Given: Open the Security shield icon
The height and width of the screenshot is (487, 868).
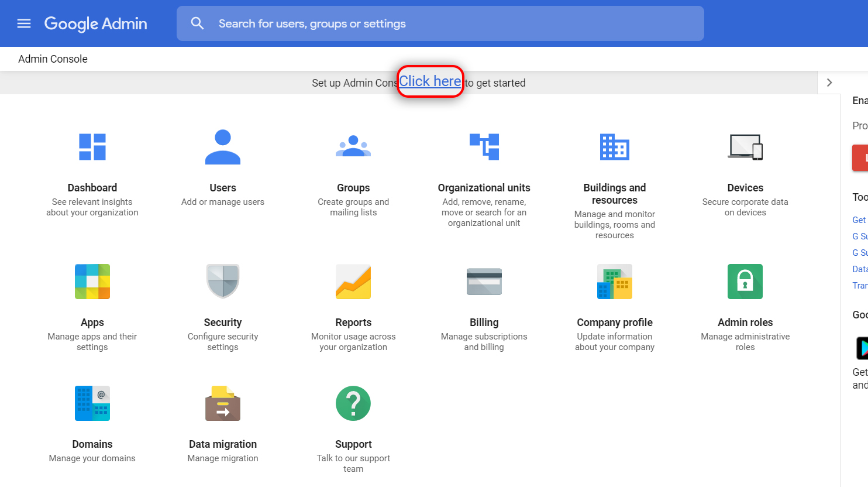Looking at the screenshot, I should click(x=223, y=282).
